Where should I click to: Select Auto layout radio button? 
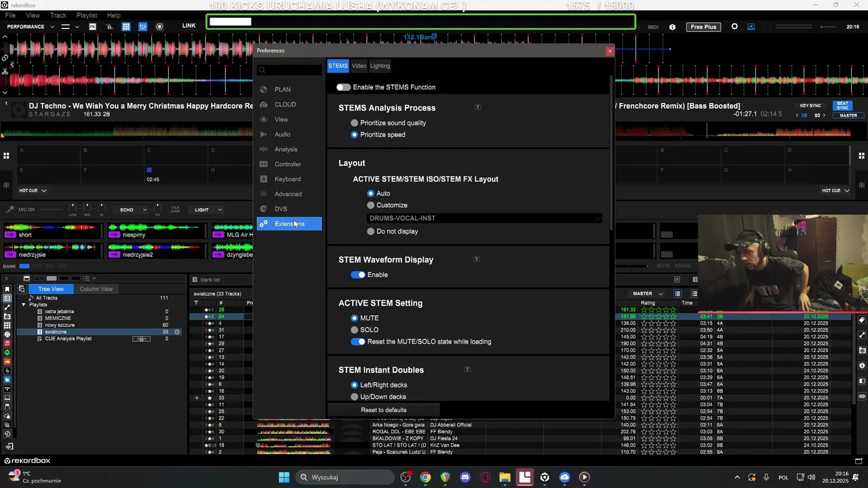[x=370, y=193]
